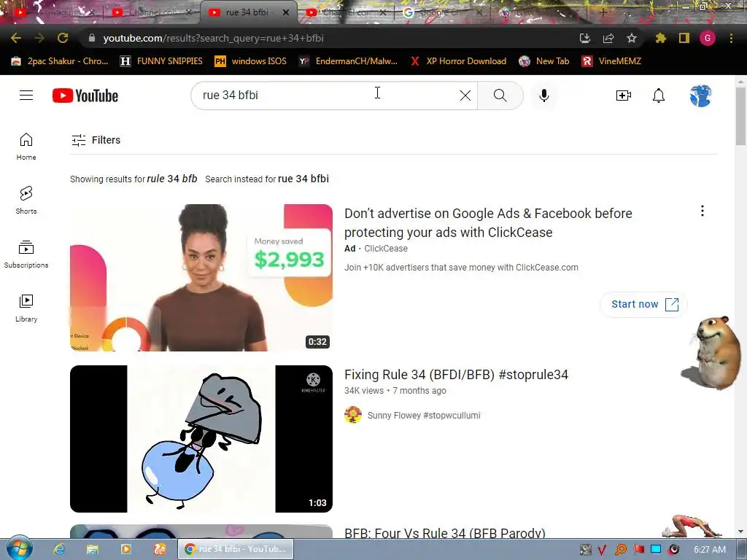Open the Windows Start orb

coord(18,548)
